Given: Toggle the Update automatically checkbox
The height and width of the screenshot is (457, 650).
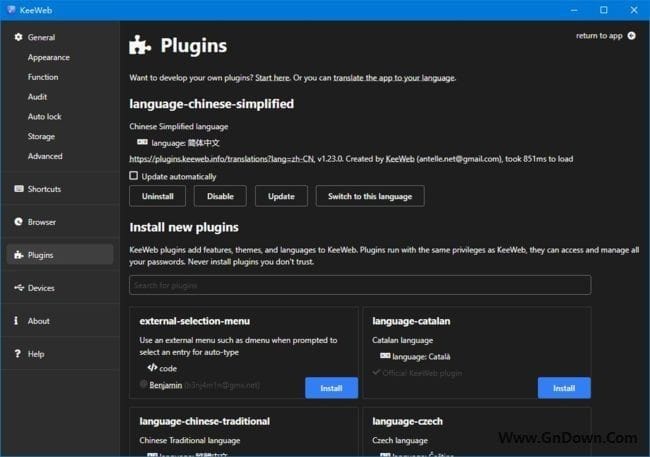Looking at the screenshot, I should (133, 175).
